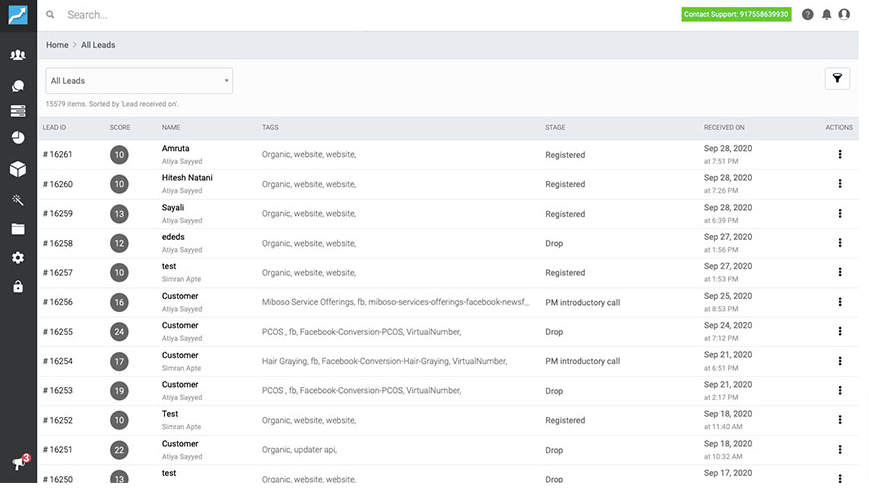
Task: Click the magic wand automation icon
Action: click(18, 199)
